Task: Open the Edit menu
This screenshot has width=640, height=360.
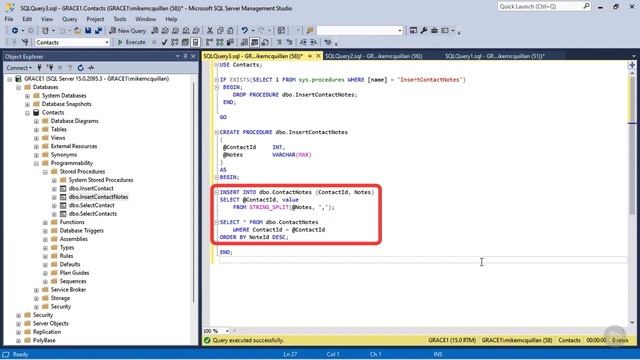Action: (x=27, y=19)
